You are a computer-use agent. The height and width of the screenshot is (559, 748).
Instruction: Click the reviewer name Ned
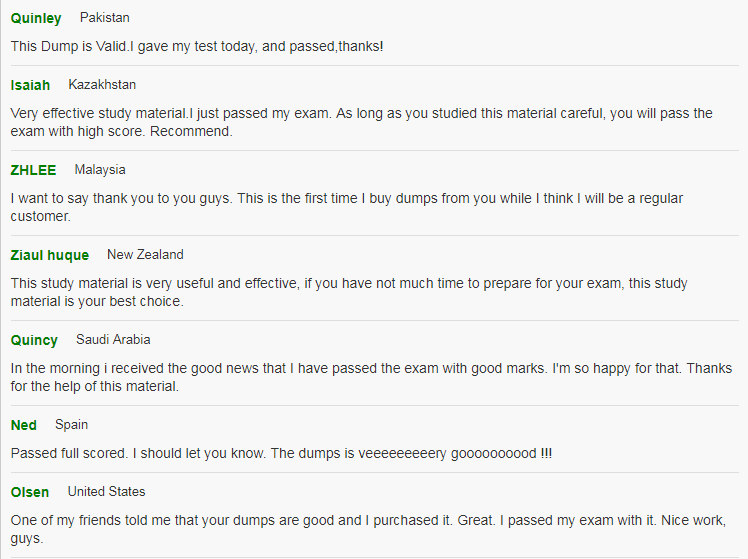[23, 425]
